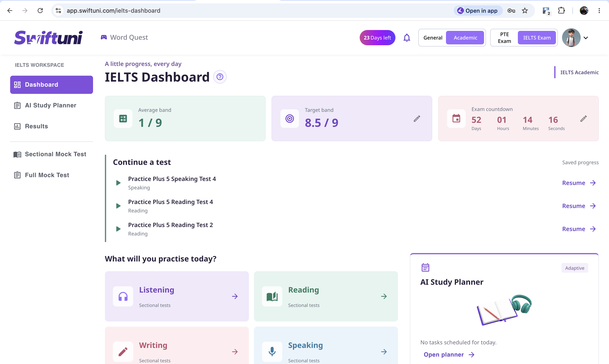Click play icon for Practice Plus 5 Reading Test 2

tap(118, 229)
